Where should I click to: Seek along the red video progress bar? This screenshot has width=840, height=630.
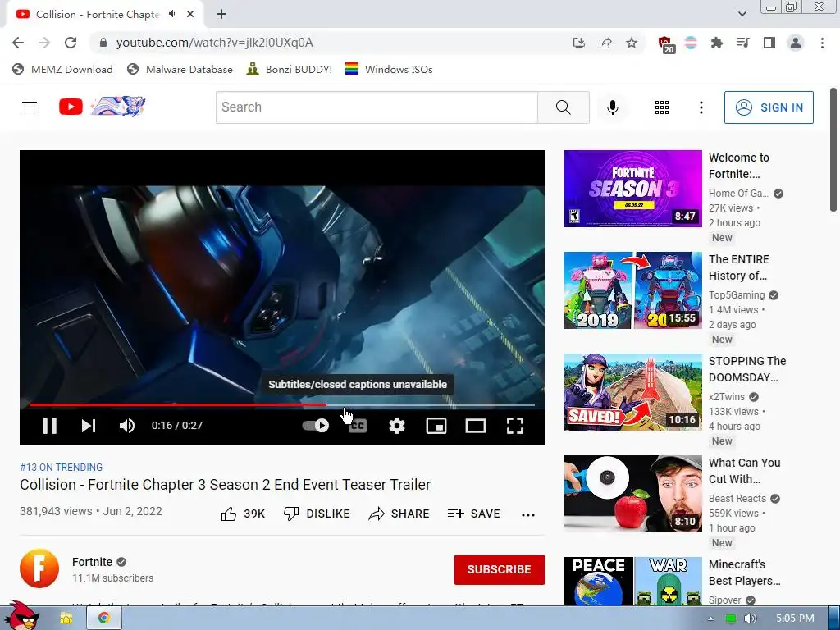point(282,405)
